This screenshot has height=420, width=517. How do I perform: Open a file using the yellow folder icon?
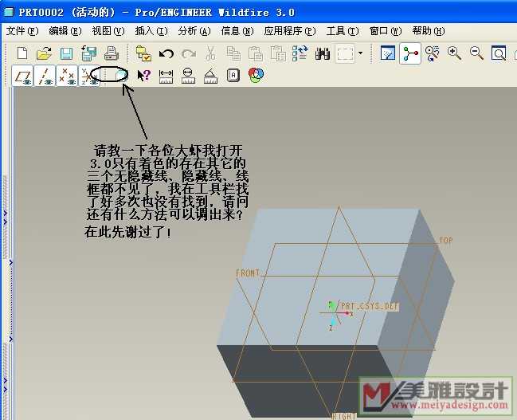click(x=44, y=53)
